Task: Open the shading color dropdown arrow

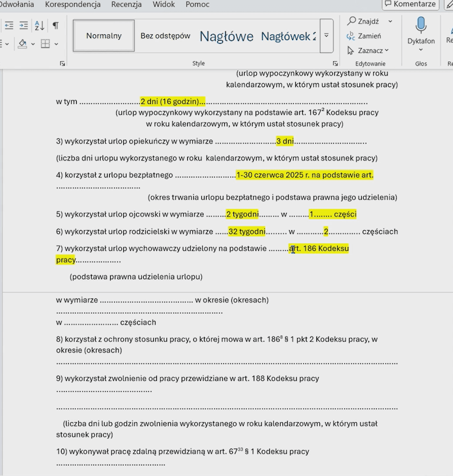Action: tap(33, 44)
